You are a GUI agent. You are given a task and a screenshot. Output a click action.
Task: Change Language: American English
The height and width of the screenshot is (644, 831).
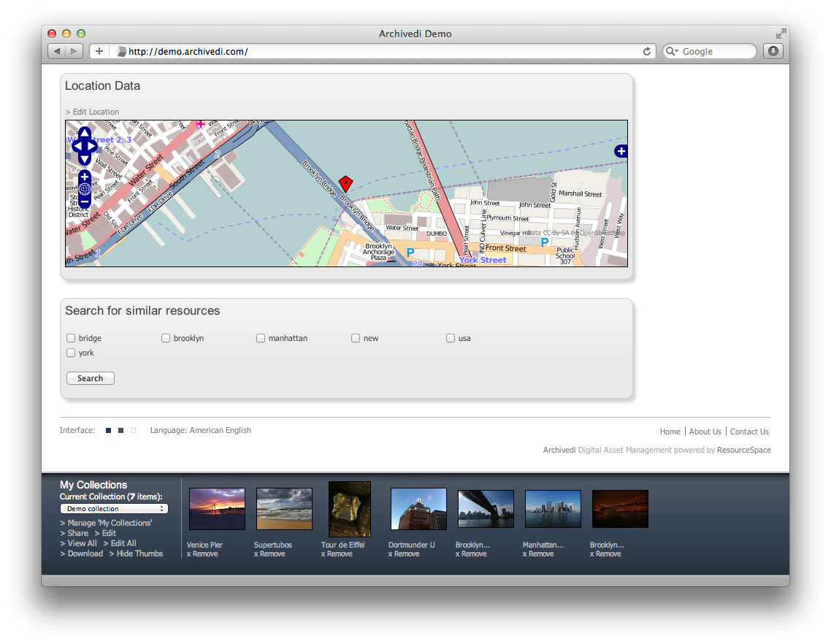201,430
